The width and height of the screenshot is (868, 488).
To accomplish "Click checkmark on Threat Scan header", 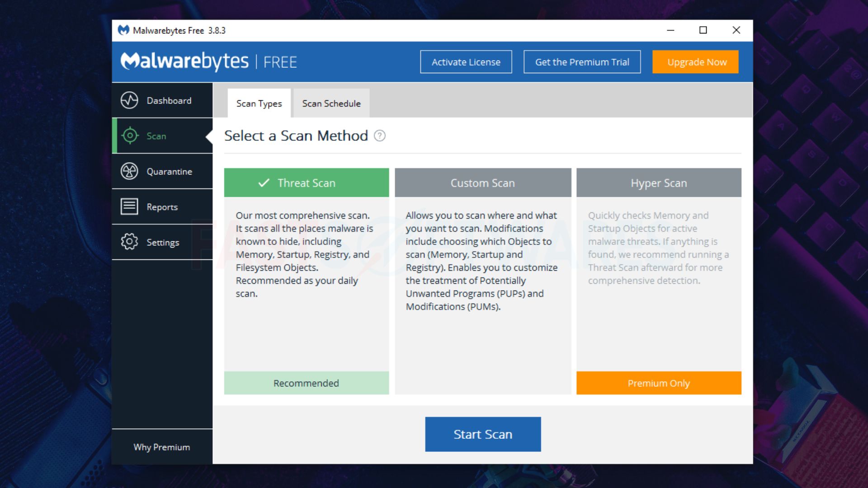I will 264,183.
